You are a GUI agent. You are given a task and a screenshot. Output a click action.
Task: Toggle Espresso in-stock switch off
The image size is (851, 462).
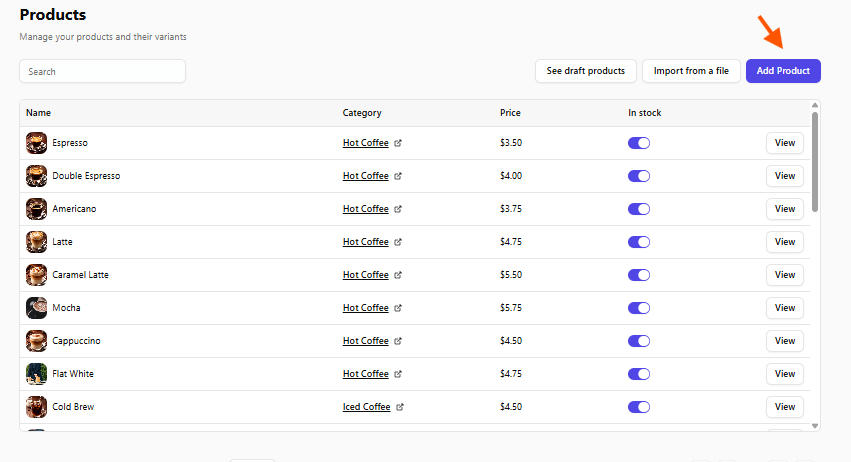(x=639, y=143)
